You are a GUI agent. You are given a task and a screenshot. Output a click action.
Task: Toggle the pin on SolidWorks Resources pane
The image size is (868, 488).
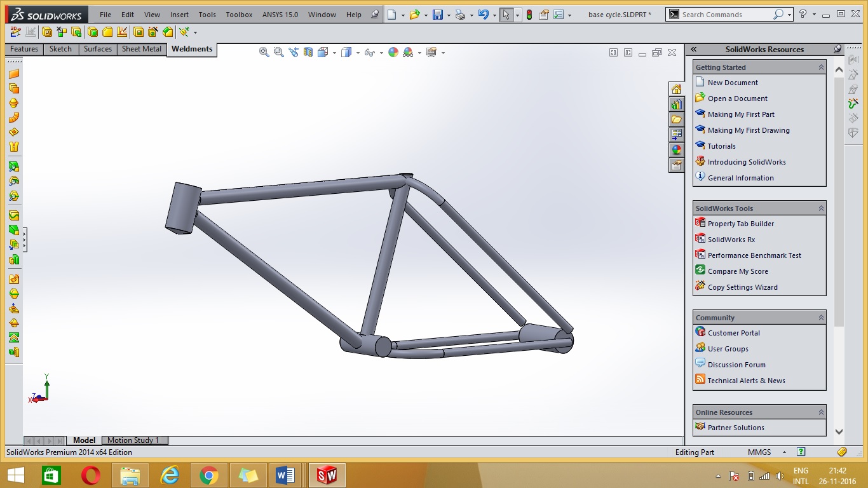837,49
